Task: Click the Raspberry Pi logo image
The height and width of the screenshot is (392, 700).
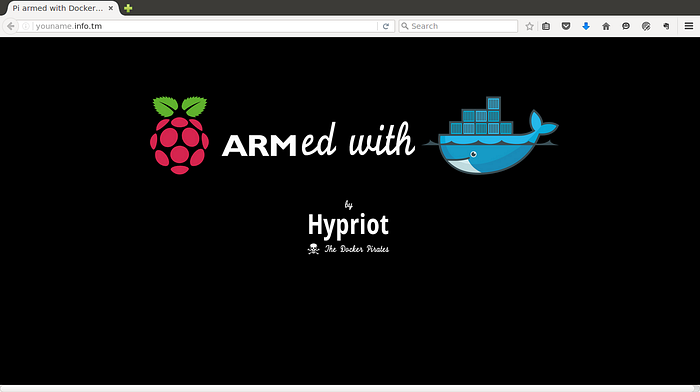Action: click(179, 135)
